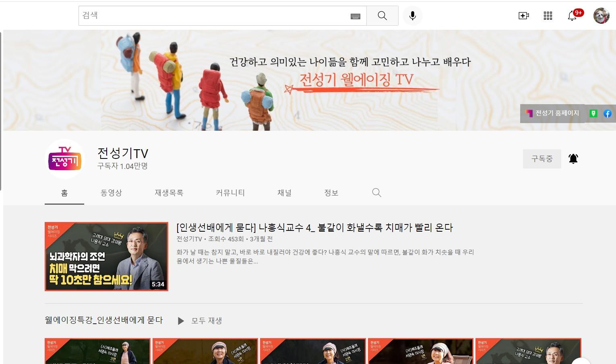The image size is (616, 364).
Task: Click the 모두 재생 text link
Action: click(207, 321)
